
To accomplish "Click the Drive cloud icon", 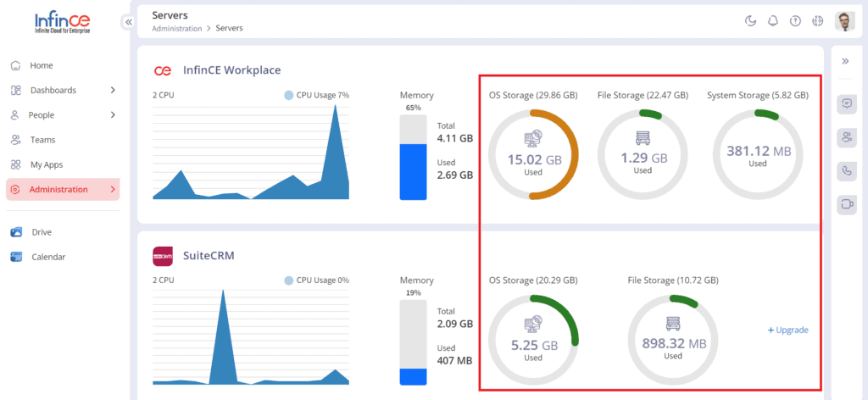I will coord(16,232).
